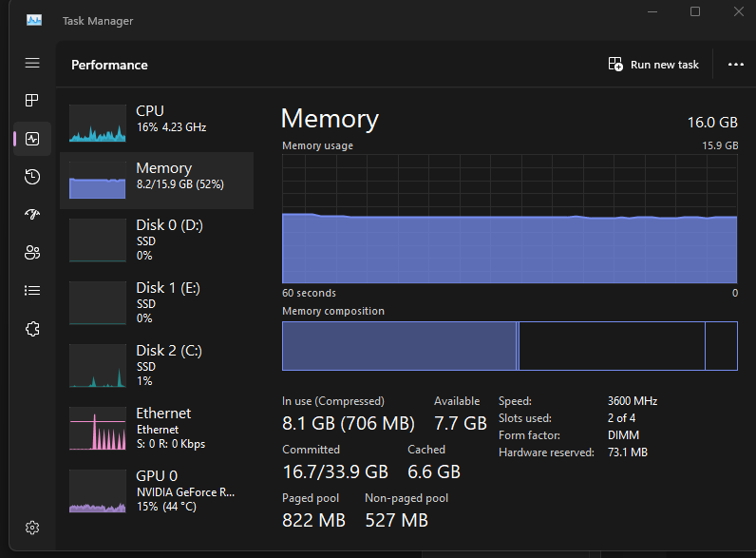Viewport: 756px width, 558px height.
Task: Show Disk 2 (C:) performance
Action: point(157,364)
